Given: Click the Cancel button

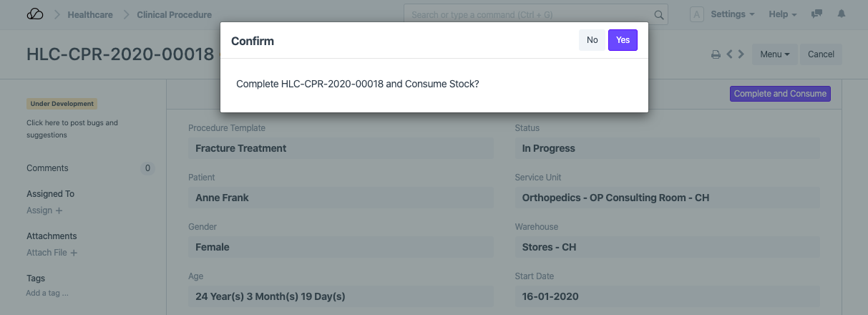Looking at the screenshot, I should pyautogui.click(x=821, y=54).
